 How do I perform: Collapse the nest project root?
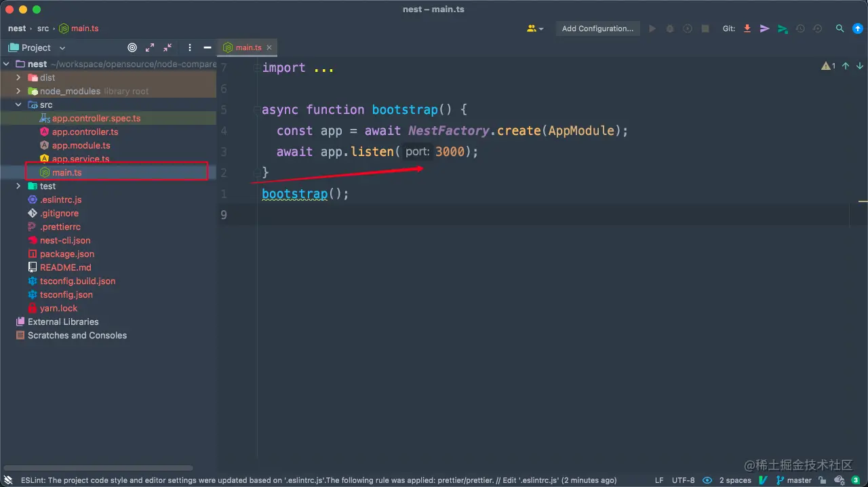6,64
